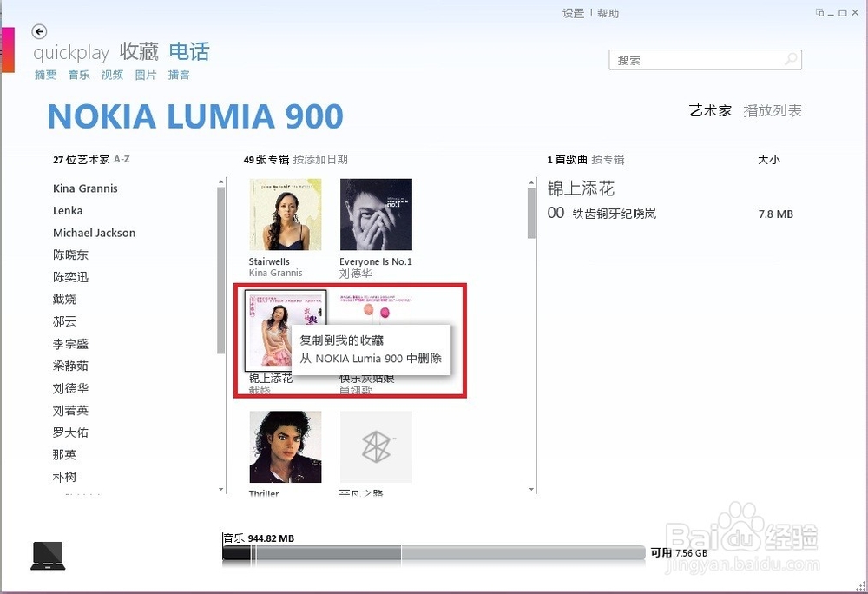This screenshot has width=868, height=594.
Task: Open the quickplay section
Action: point(71,53)
